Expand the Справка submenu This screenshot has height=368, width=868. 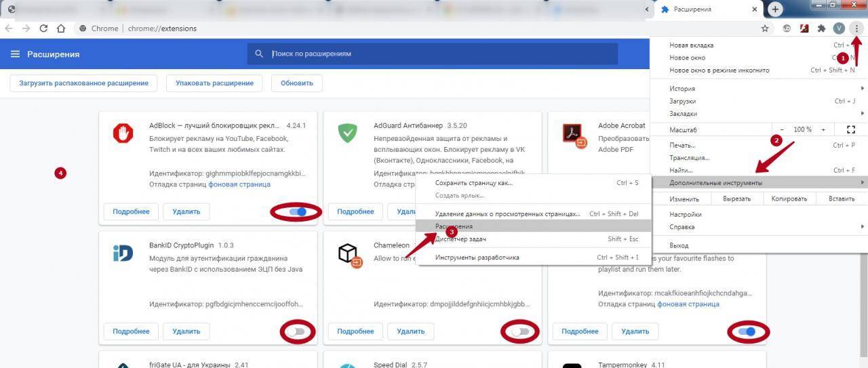[x=758, y=227]
